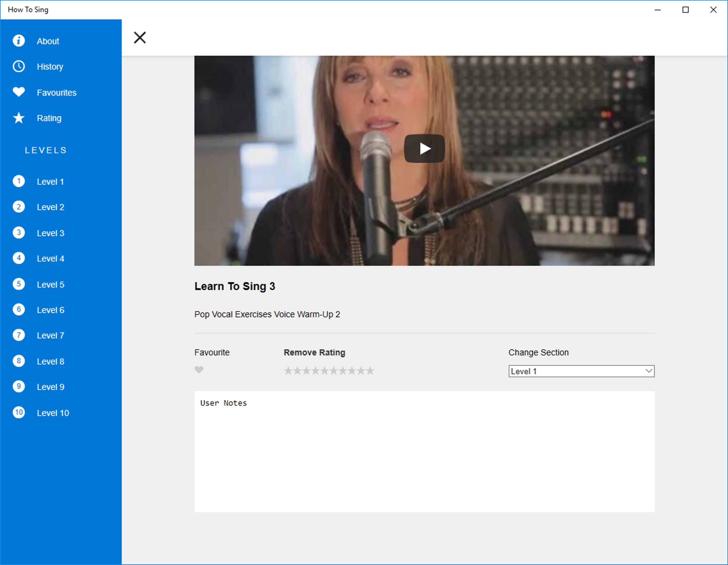This screenshot has width=728, height=565.
Task: Click the Rating star icon in sidebar
Action: point(19,118)
